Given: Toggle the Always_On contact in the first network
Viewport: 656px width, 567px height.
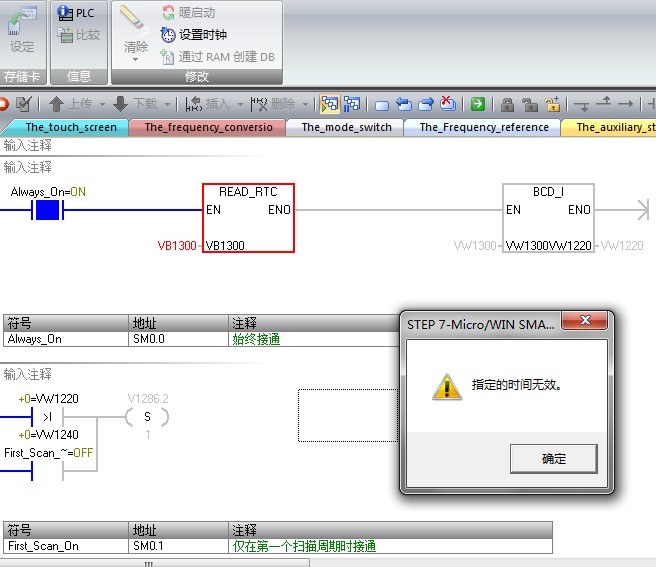Looking at the screenshot, I should 47,210.
